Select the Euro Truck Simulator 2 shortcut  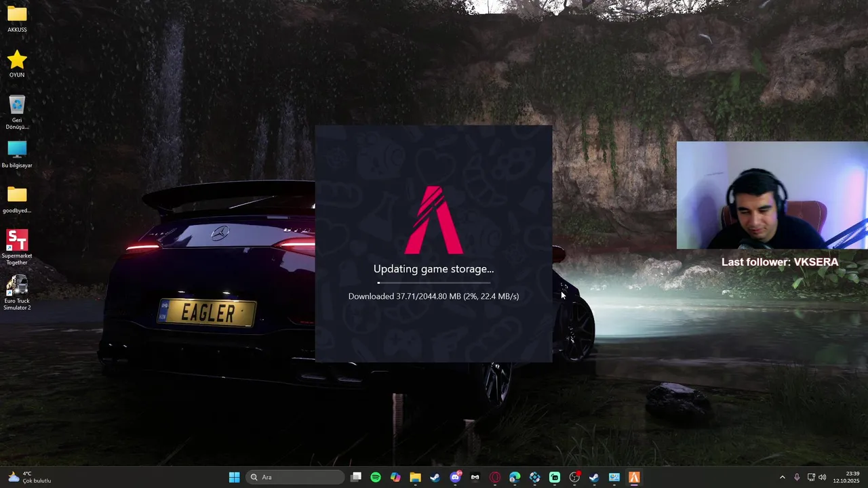coord(17,293)
